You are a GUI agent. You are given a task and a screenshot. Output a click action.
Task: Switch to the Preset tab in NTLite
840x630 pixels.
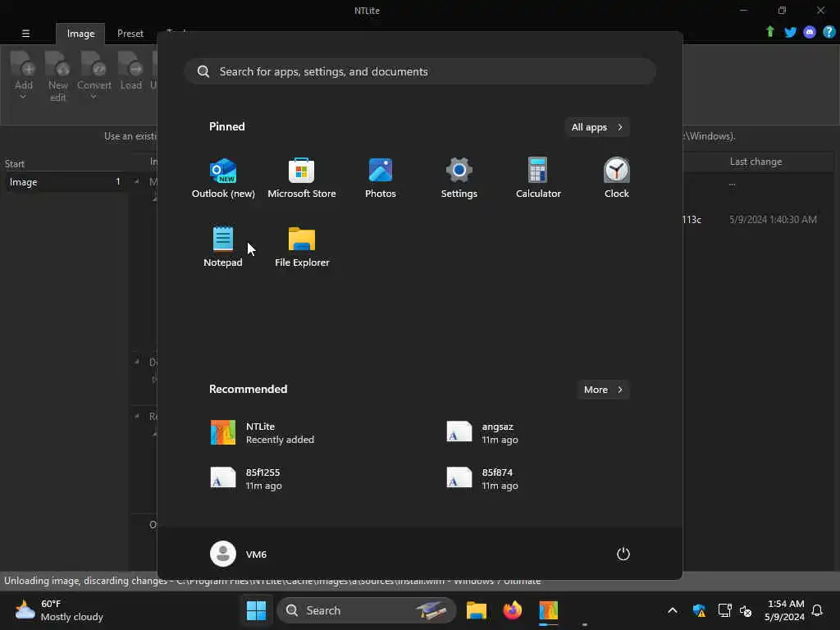click(x=130, y=33)
